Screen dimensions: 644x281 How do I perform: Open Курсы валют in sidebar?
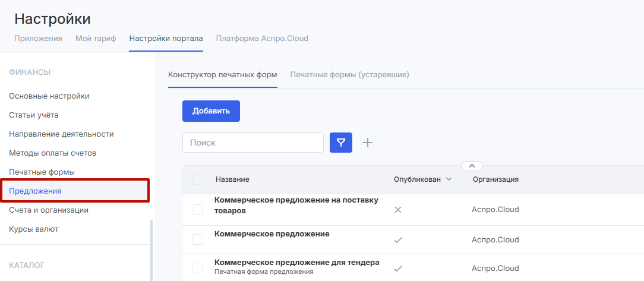click(x=34, y=229)
